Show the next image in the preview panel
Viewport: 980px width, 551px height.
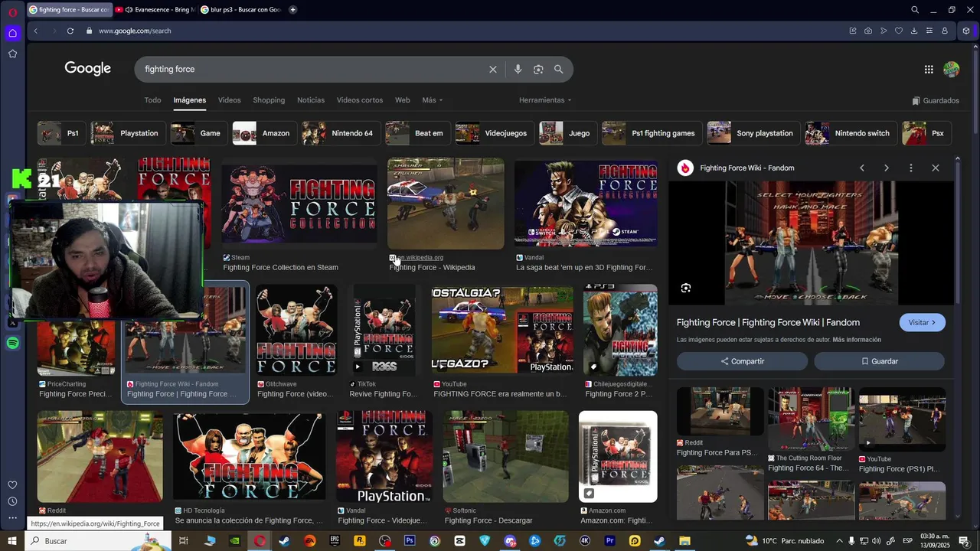[887, 168]
